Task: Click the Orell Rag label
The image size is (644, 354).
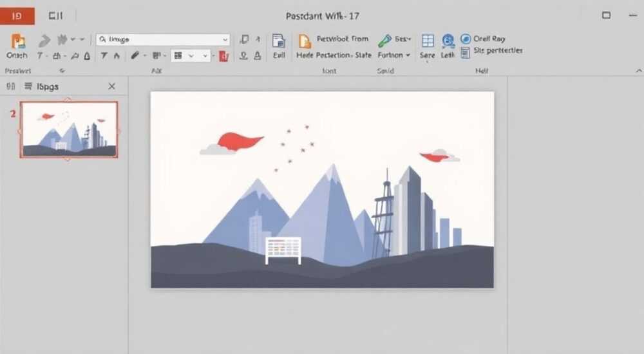Action: 489,39
